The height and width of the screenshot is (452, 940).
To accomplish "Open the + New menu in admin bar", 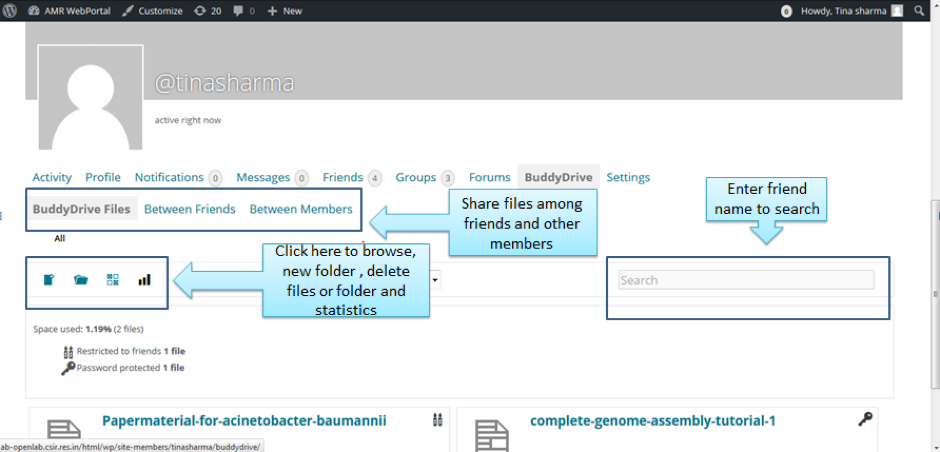I will coord(285,11).
